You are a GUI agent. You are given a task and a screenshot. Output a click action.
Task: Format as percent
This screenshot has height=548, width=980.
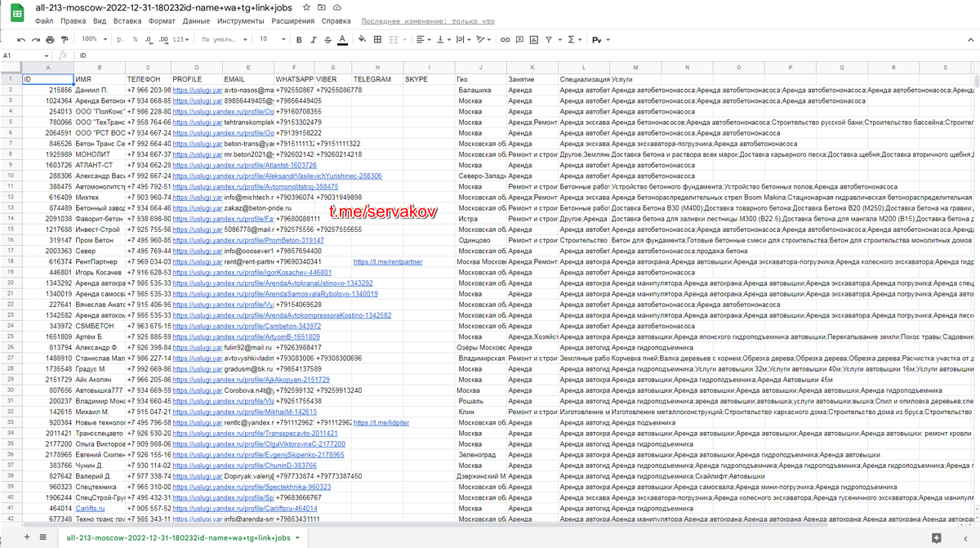[135, 39]
